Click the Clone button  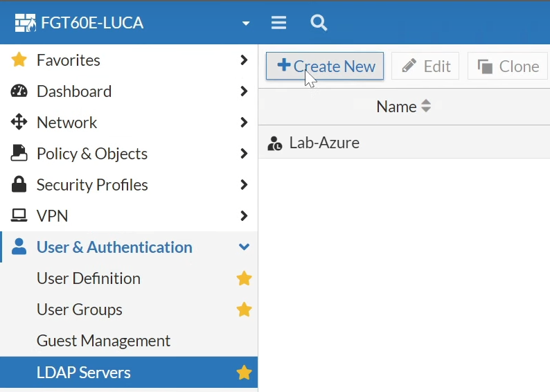508,66
